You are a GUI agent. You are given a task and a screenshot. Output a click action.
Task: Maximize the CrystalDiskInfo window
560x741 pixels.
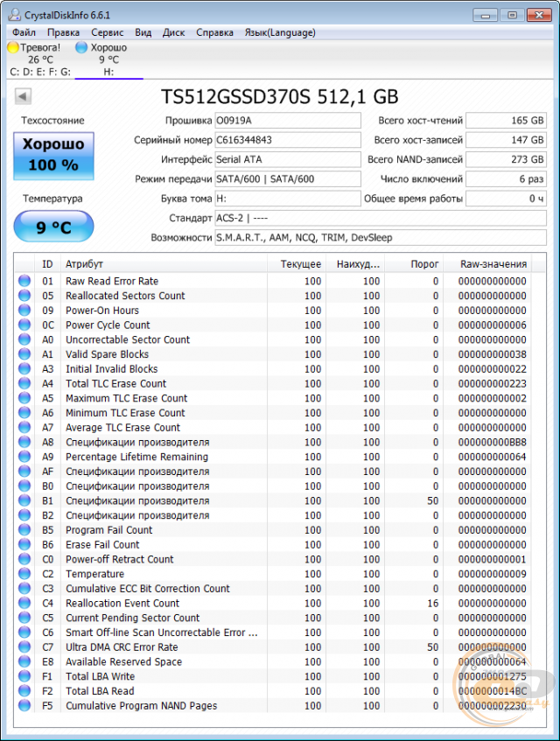click(512, 15)
